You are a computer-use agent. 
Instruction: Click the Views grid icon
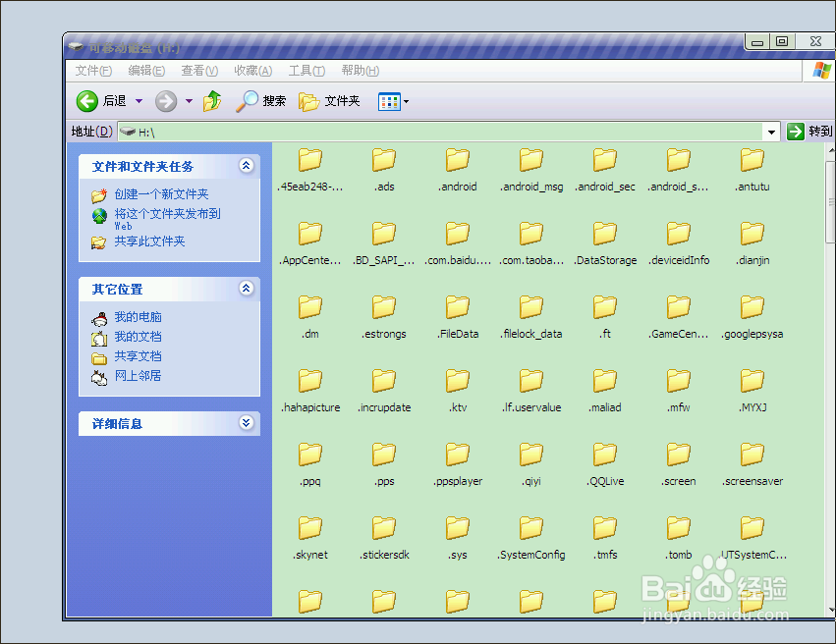click(x=389, y=101)
